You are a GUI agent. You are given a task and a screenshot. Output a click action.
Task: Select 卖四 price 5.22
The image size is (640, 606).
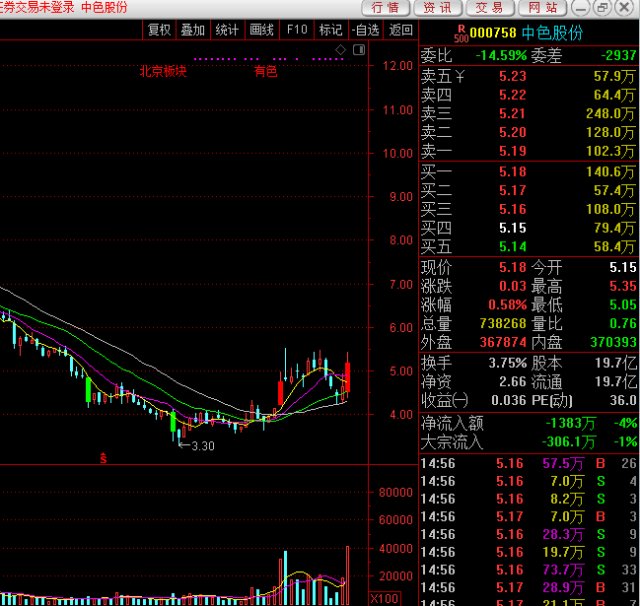(x=513, y=95)
